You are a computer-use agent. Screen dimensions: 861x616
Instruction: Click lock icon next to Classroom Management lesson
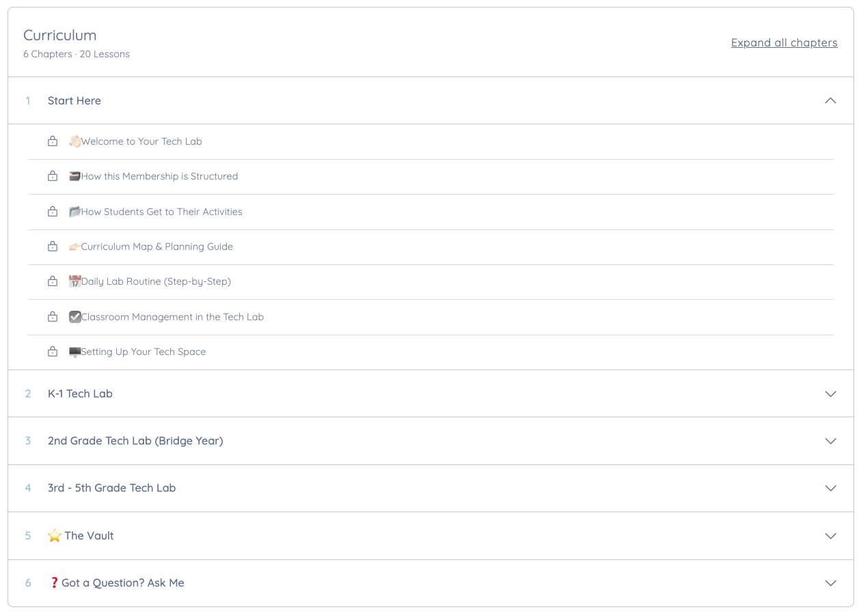pyautogui.click(x=53, y=317)
